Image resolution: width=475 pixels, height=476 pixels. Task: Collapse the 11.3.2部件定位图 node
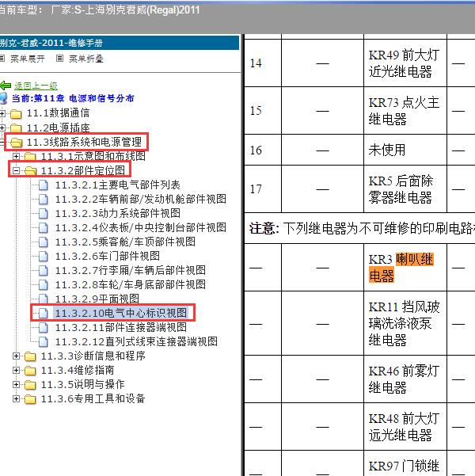(16, 170)
